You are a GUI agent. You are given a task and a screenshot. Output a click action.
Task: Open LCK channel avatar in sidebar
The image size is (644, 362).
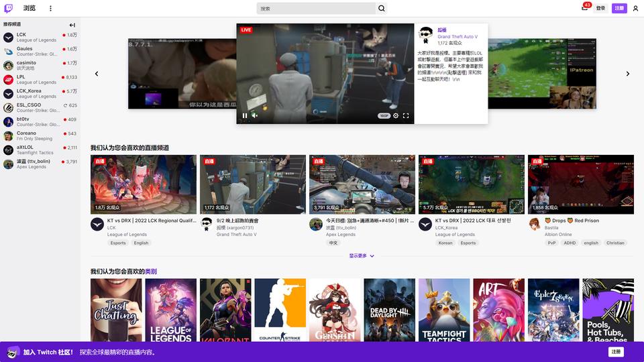click(8, 38)
